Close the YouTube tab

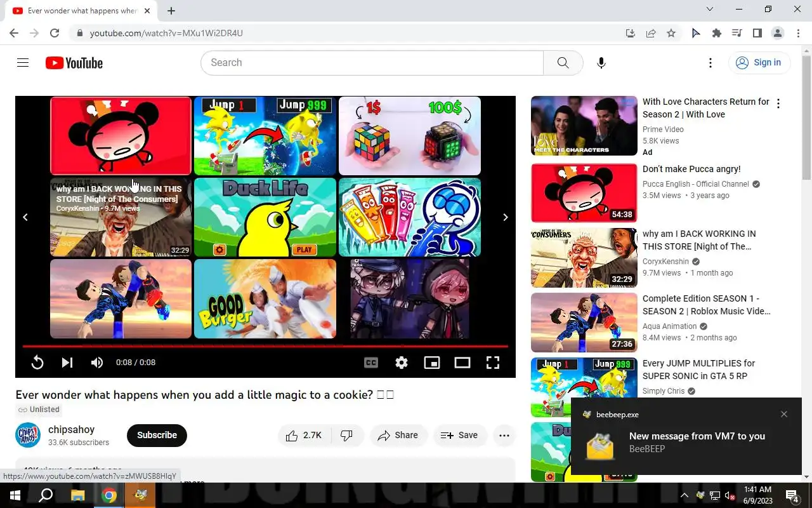pos(147,11)
